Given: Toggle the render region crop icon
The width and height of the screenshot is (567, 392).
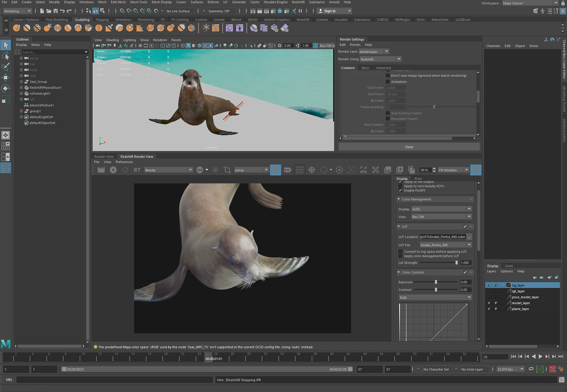Looking at the screenshot, I should (x=227, y=170).
